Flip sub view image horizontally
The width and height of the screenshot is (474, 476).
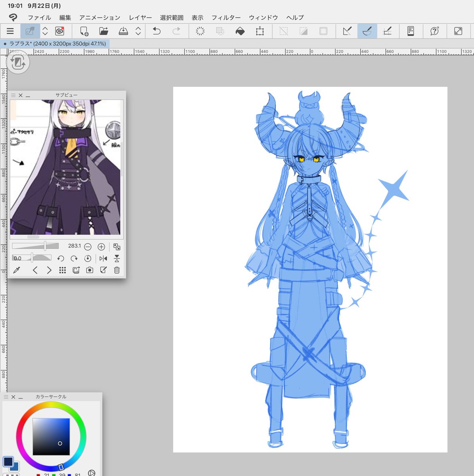104,259
